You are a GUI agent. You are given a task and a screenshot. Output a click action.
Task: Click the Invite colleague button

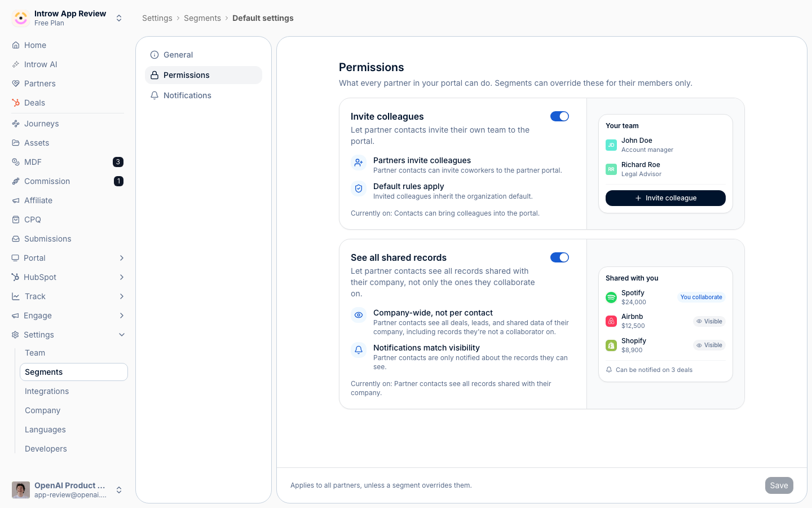coord(665,198)
